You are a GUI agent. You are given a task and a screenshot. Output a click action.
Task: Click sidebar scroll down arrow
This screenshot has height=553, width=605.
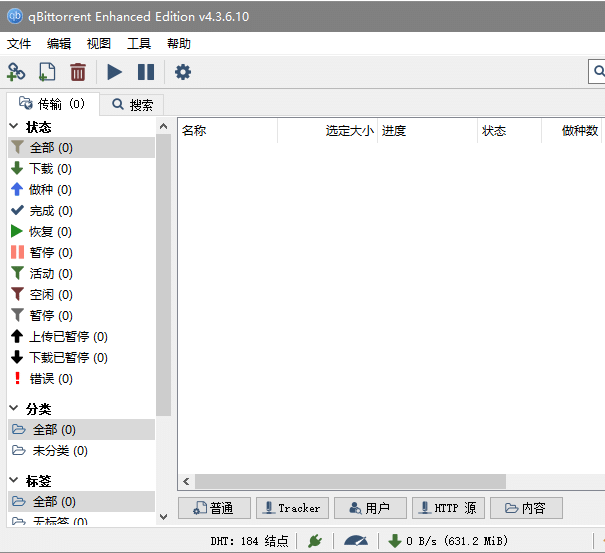point(164,517)
